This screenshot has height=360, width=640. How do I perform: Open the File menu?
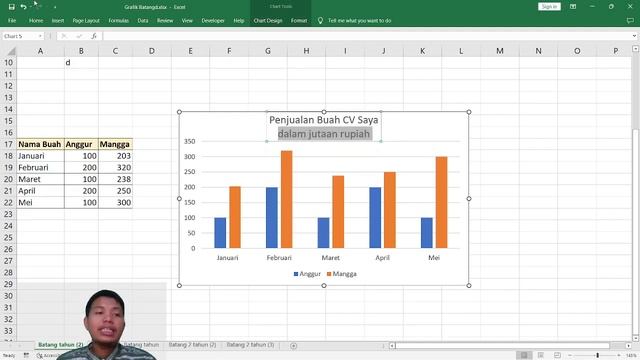point(12,20)
